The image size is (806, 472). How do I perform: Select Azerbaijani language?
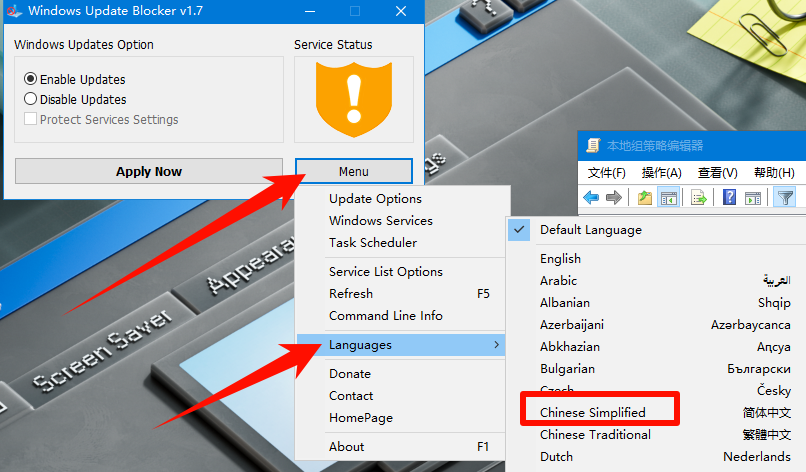[657, 325]
